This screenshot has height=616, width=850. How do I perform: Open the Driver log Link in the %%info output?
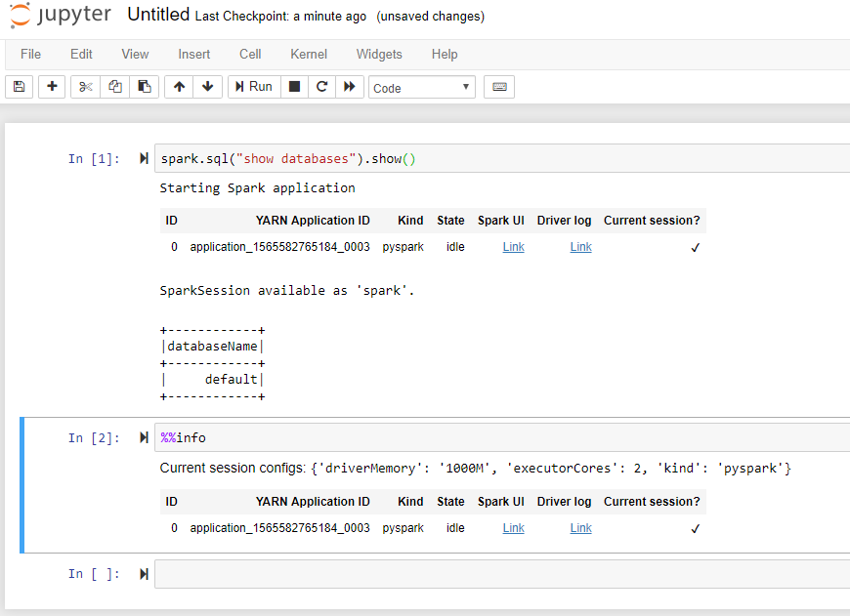click(x=580, y=527)
